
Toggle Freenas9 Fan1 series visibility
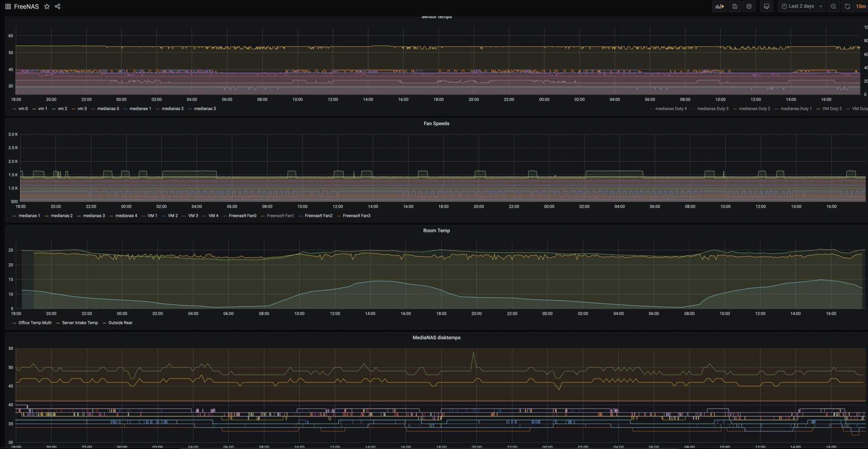[280, 216]
